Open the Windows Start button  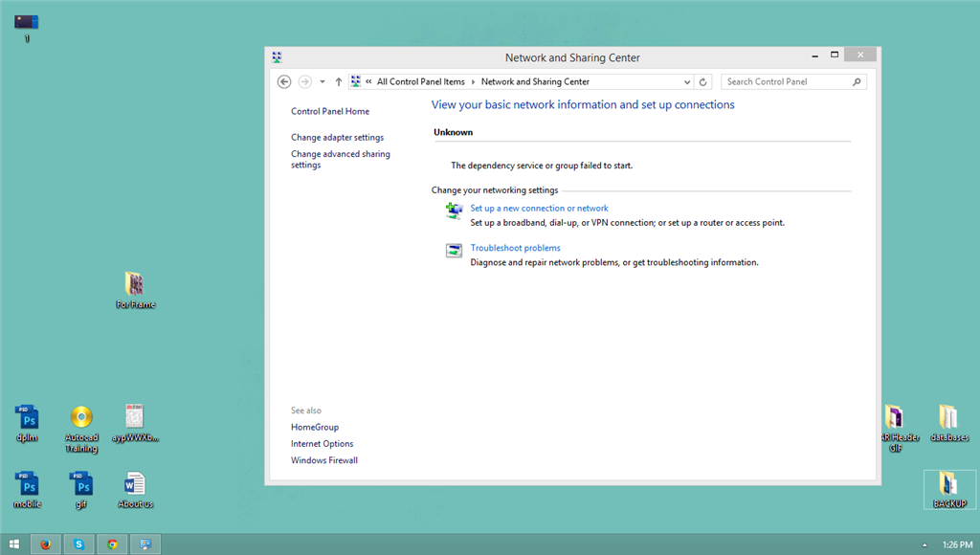13,544
